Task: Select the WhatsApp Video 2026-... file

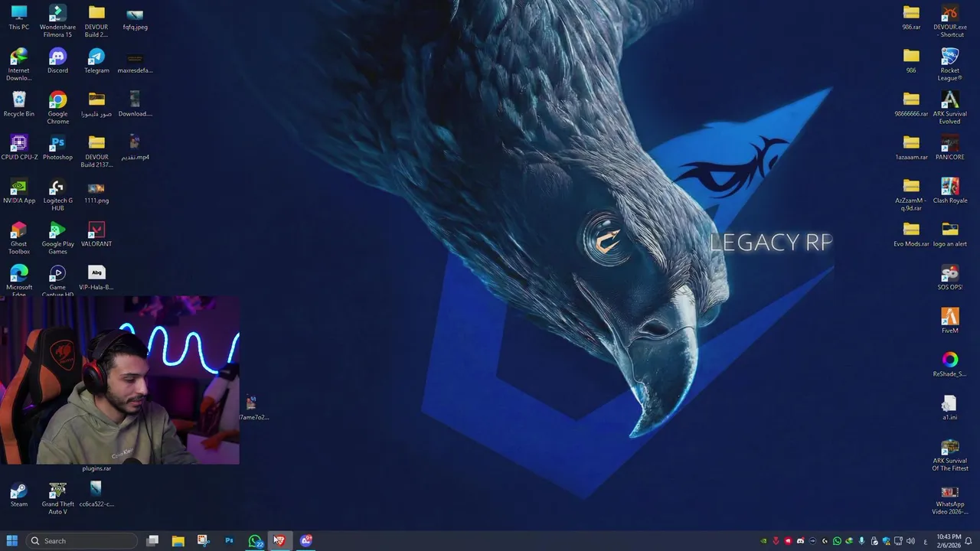Action: pyautogui.click(x=949, y=499)
